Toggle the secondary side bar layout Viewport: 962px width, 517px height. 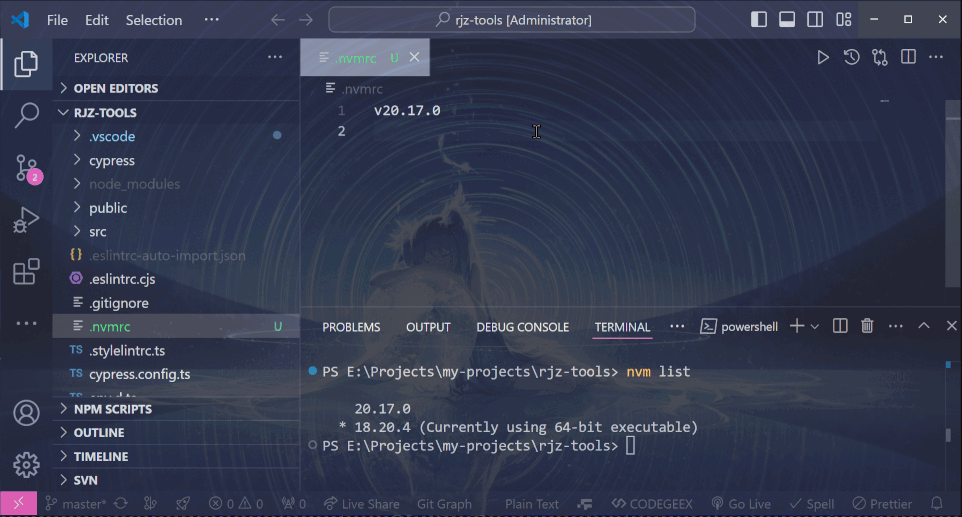815,20
